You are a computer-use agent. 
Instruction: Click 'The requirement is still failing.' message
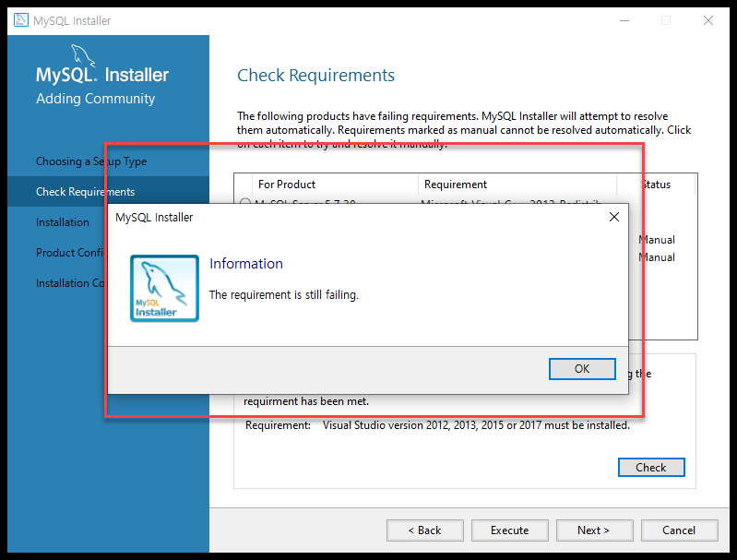tap(284, 295)
